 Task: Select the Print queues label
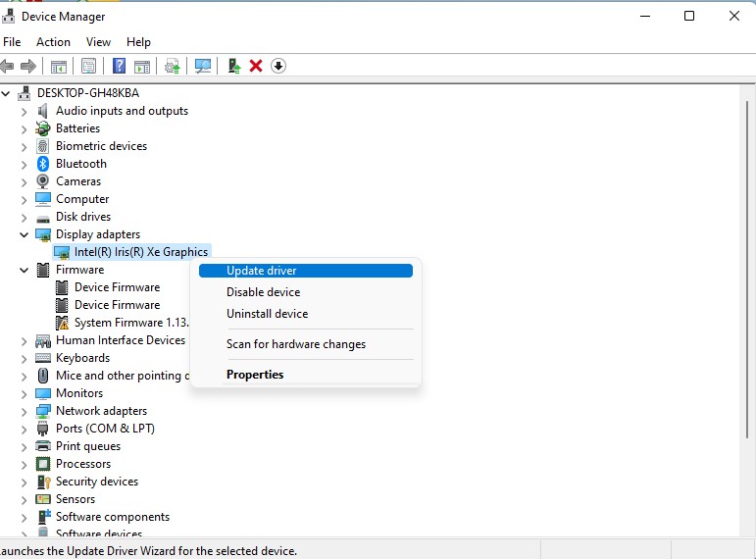tap(87, 446)
